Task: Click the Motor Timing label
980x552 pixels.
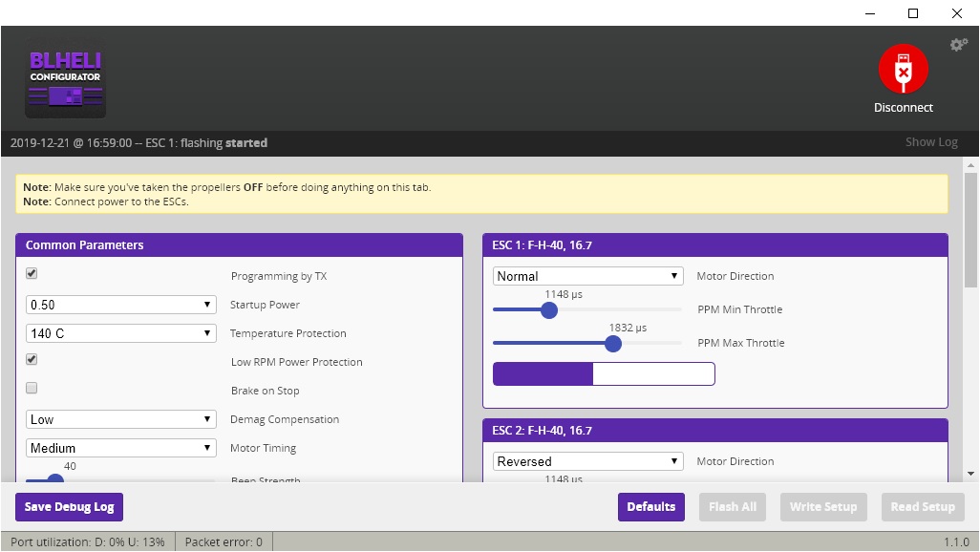Action: (263, 448)
